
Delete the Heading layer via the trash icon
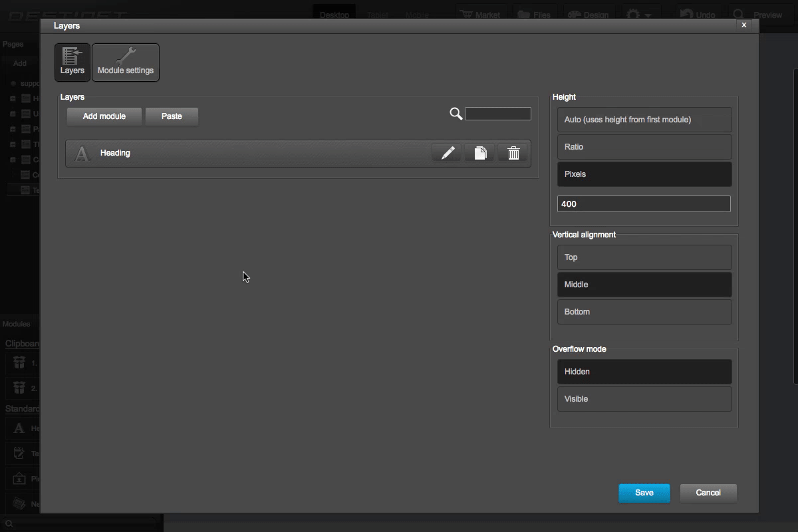tap(513, 152)
